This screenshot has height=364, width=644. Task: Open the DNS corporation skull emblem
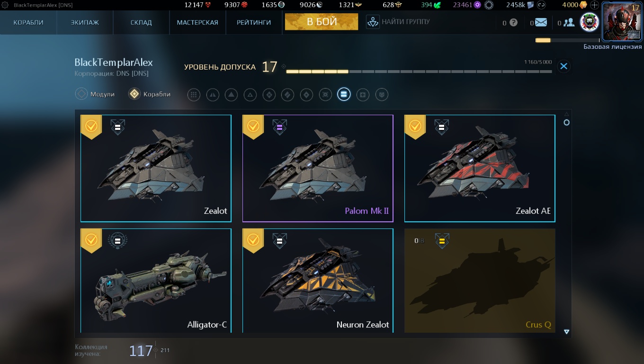tap(590, 22)
